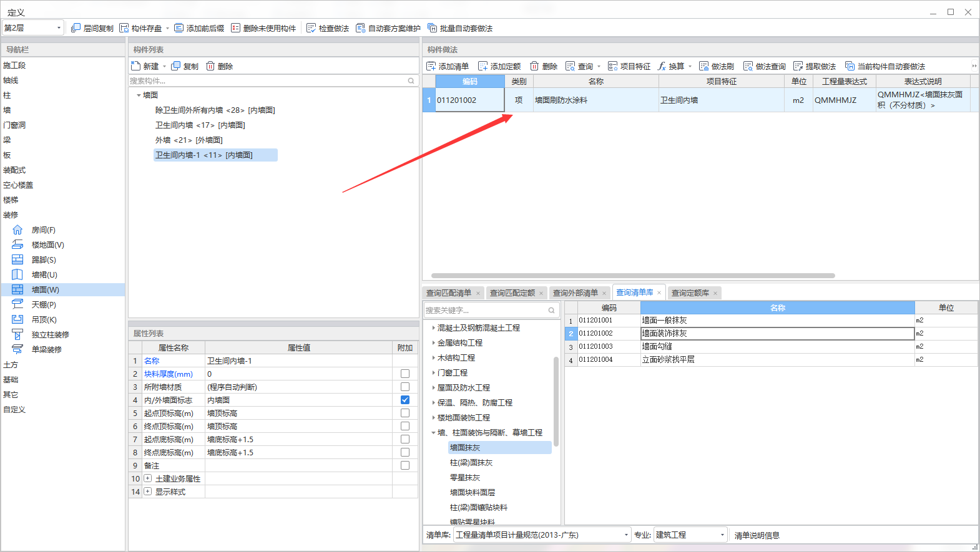Open 门窗洞 in the navigation bar

(14, 125)
